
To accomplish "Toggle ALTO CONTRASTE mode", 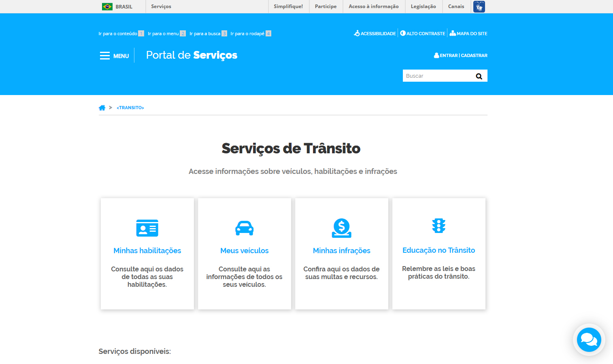I will pyautogui.click(x=423, y=34).
